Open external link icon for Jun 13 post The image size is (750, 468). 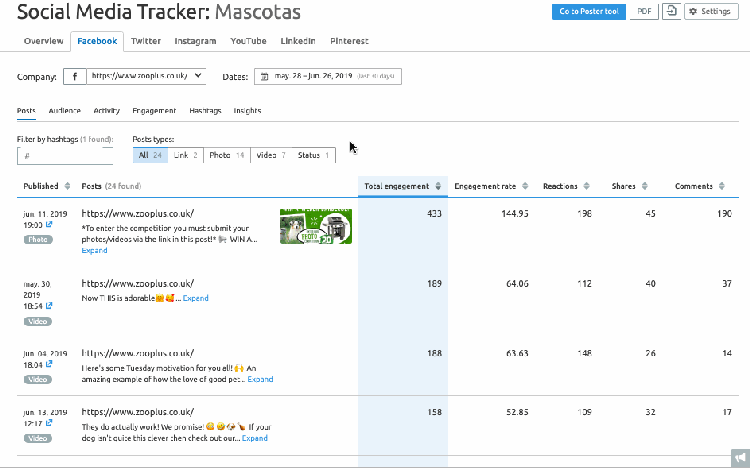tap(49, 423)
